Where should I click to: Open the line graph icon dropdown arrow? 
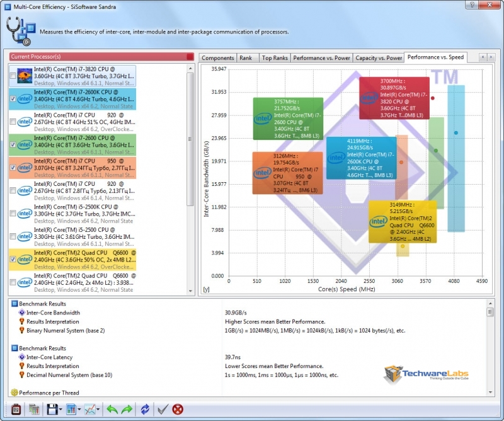(x=98, y=410)
